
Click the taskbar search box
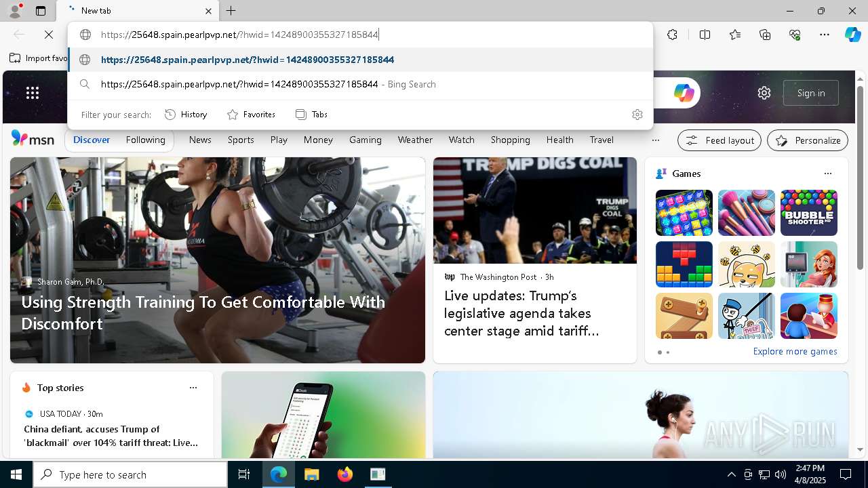coord(130,474)
